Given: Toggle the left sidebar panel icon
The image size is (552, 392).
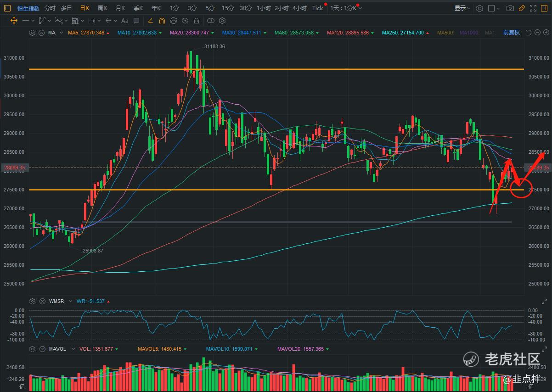Looking at the screenshot, I should 8,8.
